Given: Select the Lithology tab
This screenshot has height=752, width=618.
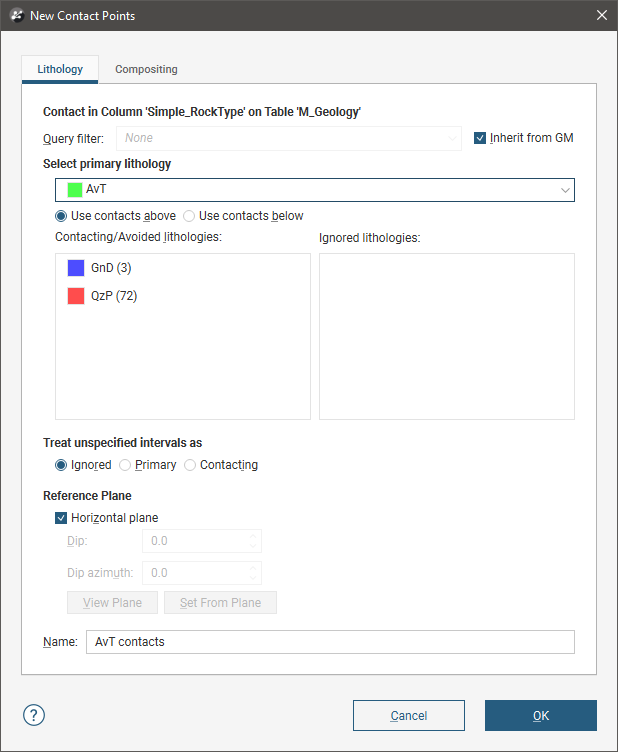Looking at the screenshot, I should [x=60, y=70].
